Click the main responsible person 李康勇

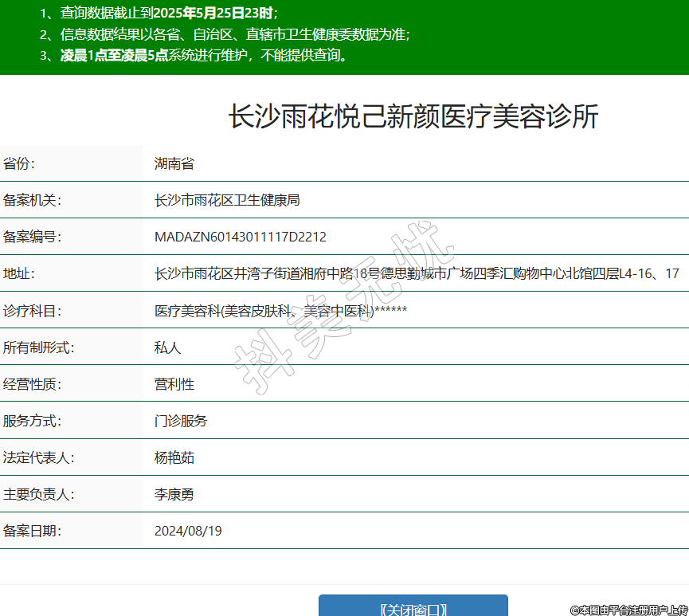[x=174, y=494]
